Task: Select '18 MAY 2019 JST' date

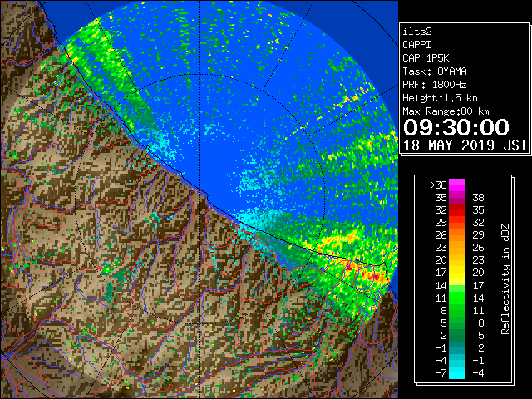Action: (x=465, y=145)
